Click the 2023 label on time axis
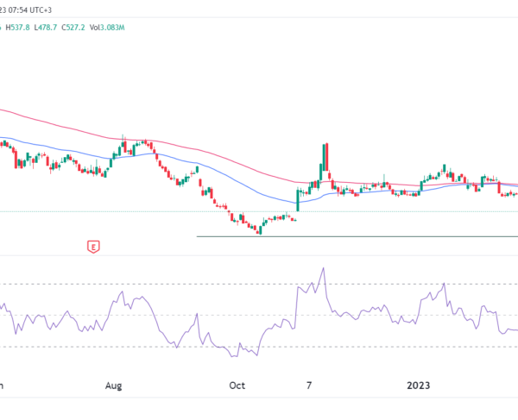Screen dimensions: 518x420 click(x=418, y=386)
